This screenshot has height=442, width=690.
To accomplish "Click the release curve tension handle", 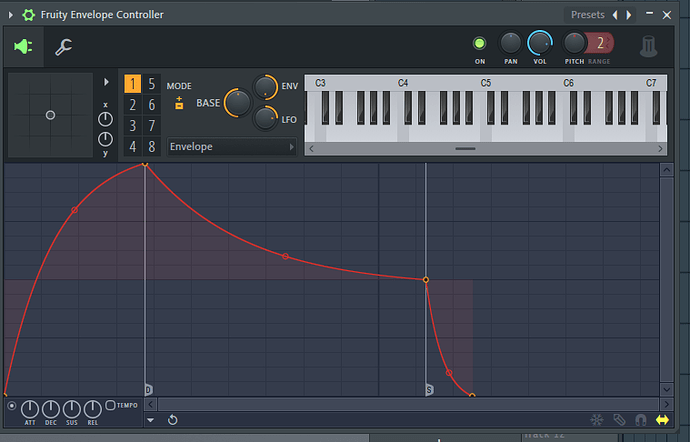I will 449,373.
